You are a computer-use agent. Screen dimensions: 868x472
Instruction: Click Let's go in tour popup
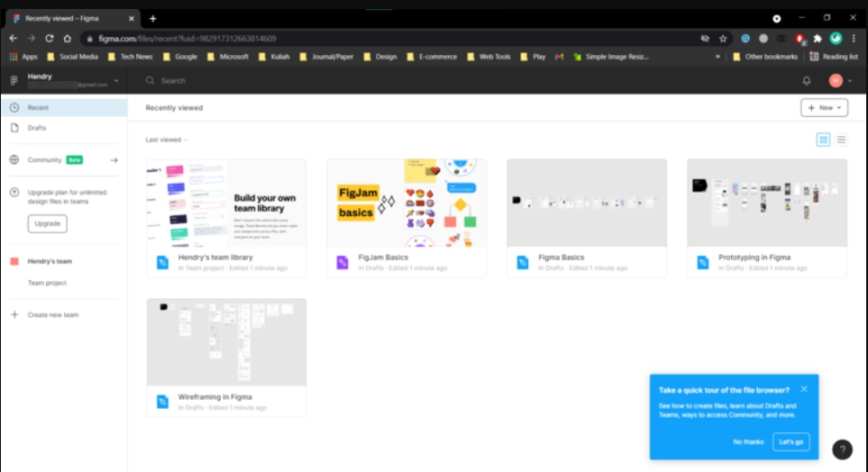pos(791,442)
